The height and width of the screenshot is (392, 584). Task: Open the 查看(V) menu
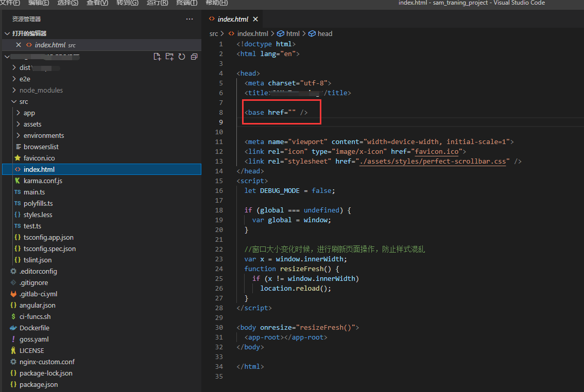coord(97,3)
